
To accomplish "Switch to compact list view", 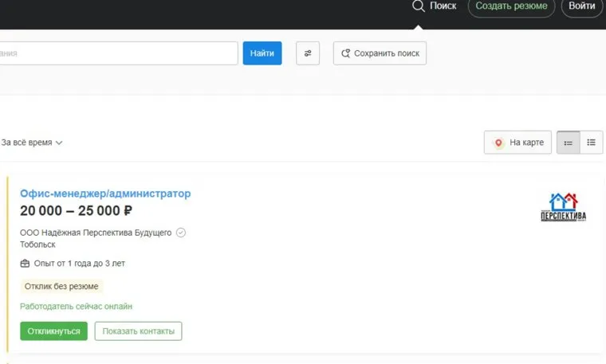I will point(591,143).
